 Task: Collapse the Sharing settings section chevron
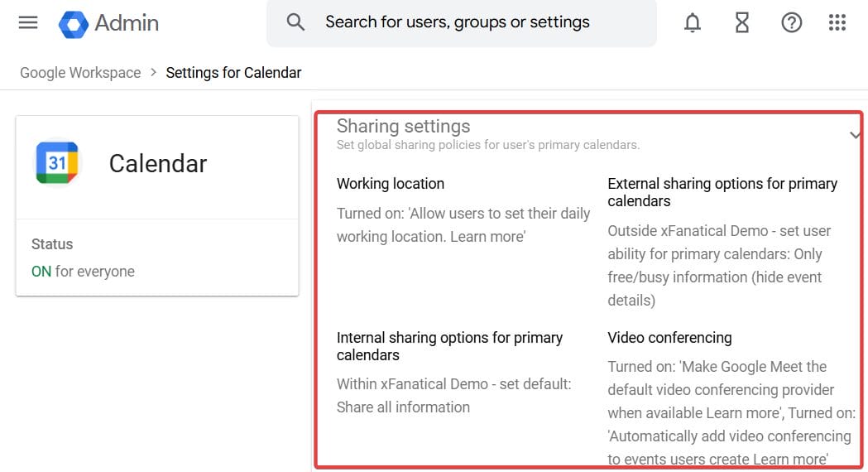point(855,135)
